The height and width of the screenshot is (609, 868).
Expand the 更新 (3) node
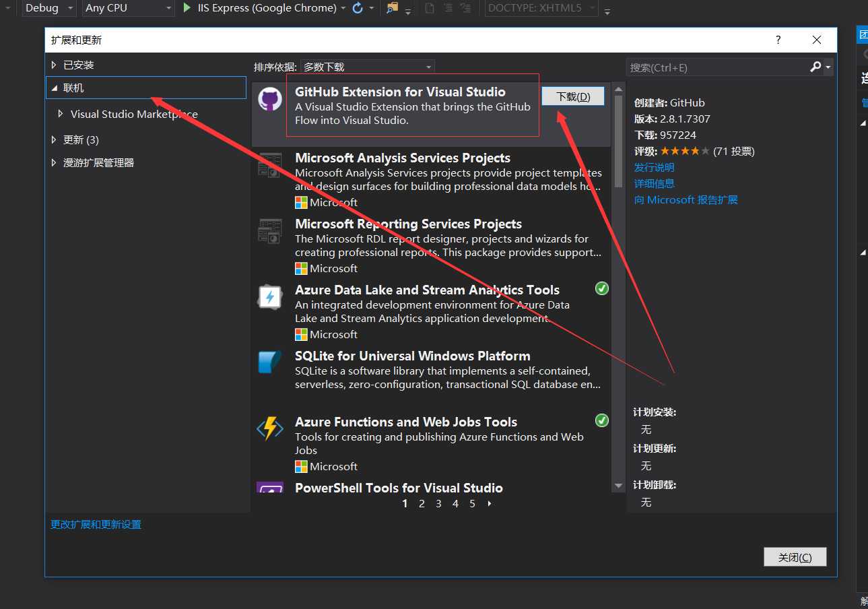click(55, 139)
